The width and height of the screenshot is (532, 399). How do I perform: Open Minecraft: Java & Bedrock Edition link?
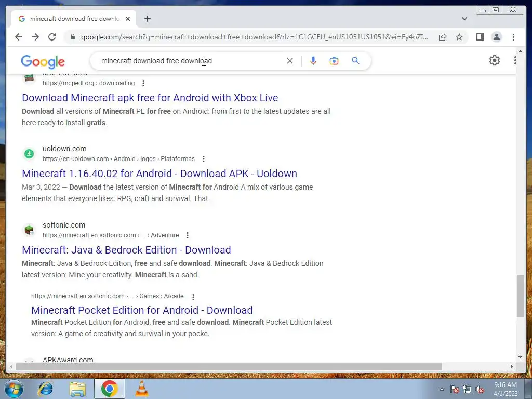[126, 250]
